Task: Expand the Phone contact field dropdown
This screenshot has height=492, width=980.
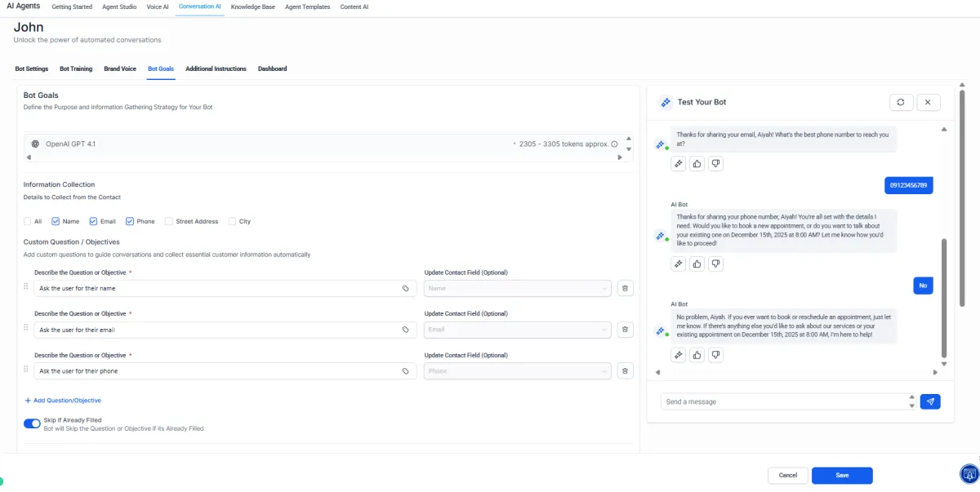Action: click(x=518, y=371)
